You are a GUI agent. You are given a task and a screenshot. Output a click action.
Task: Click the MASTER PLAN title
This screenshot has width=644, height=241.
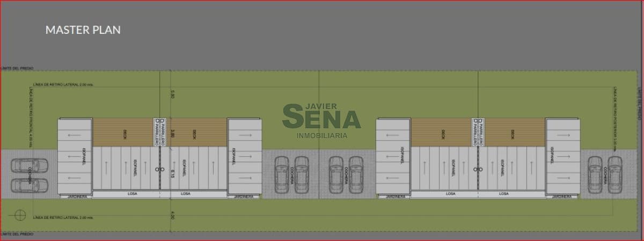click(83, 30)
